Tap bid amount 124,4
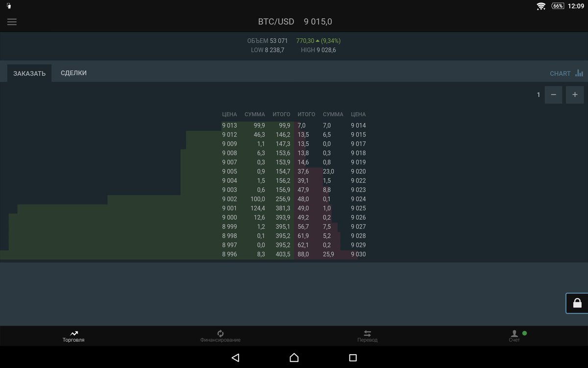 click(257, 208)
